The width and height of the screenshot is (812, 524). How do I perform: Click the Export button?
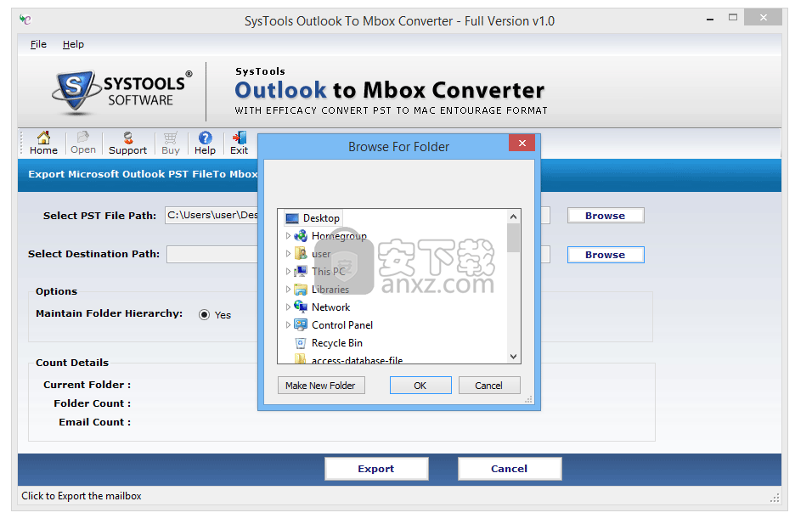click(376, 469)
